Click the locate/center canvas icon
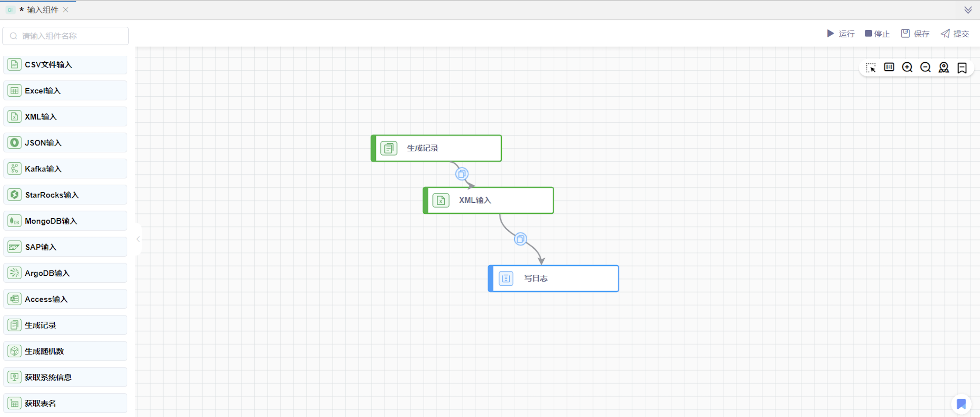Image resolution: width=980 pixels, height=417 pixels. (x=943, y=68)
